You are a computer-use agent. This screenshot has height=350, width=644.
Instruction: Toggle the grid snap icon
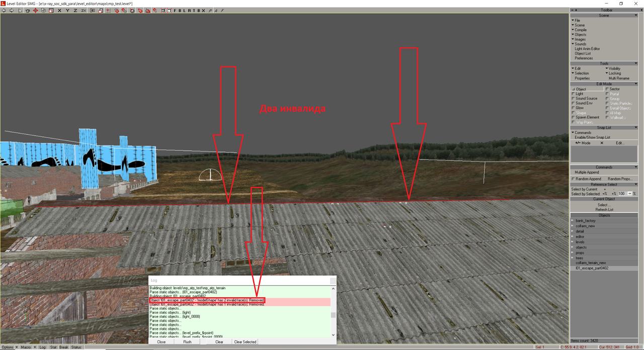point(109,11)
